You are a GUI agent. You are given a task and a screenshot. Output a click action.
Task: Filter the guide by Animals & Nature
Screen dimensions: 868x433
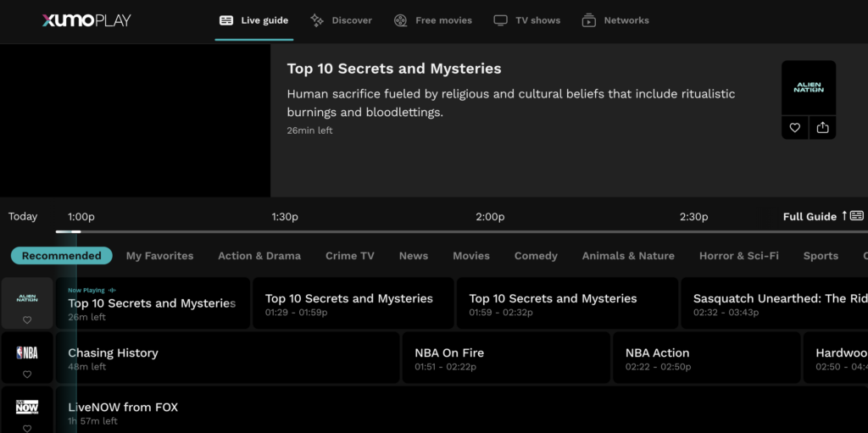(628, 256)
